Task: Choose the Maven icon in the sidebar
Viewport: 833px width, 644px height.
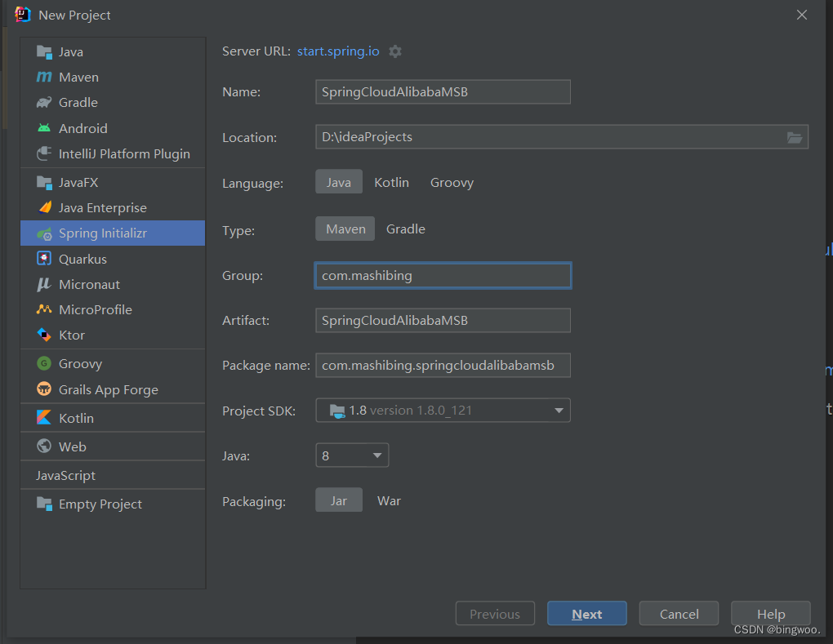Action: [44, 78]
